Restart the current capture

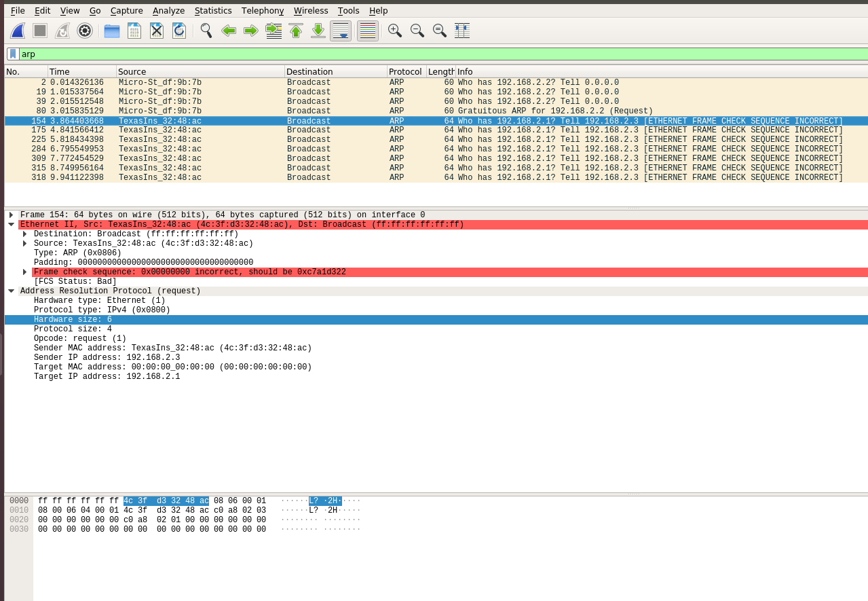[x=62, y=31]
